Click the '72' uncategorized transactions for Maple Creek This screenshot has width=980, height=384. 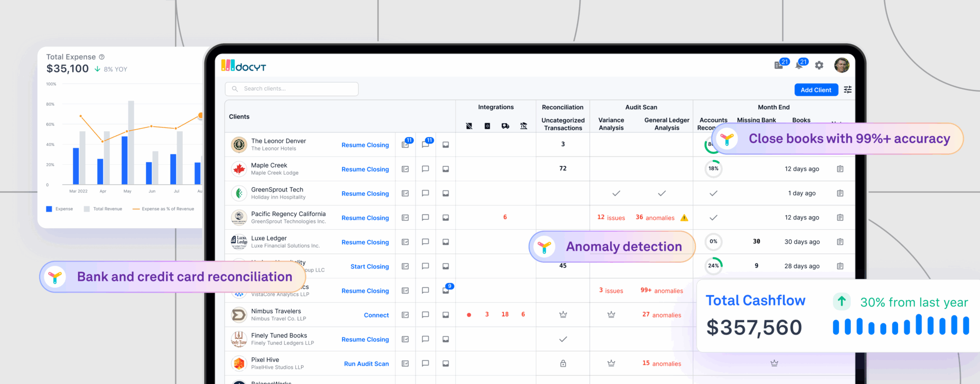tap(563, 169)
